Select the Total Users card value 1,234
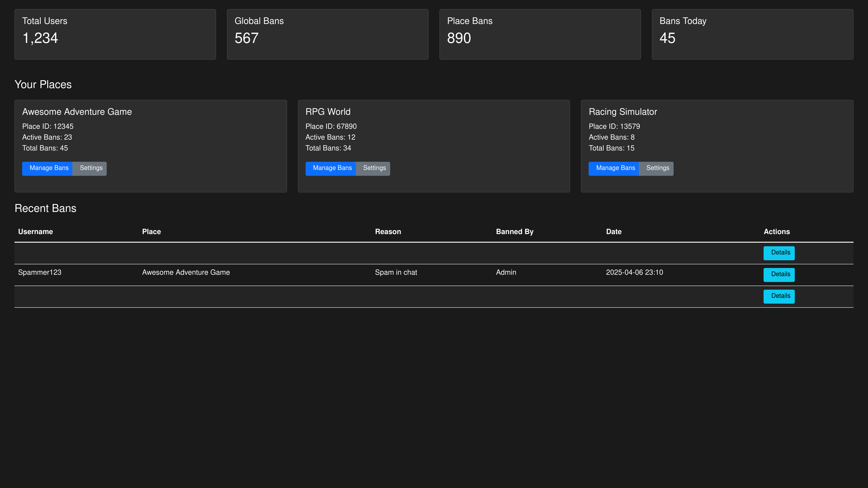868x488 pixels. [40, 38]
